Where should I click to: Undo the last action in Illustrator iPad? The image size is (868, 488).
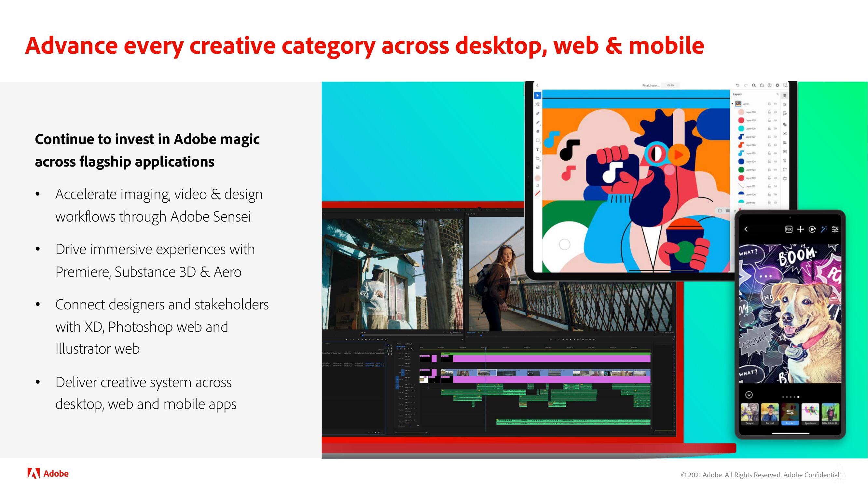(737, 86)
